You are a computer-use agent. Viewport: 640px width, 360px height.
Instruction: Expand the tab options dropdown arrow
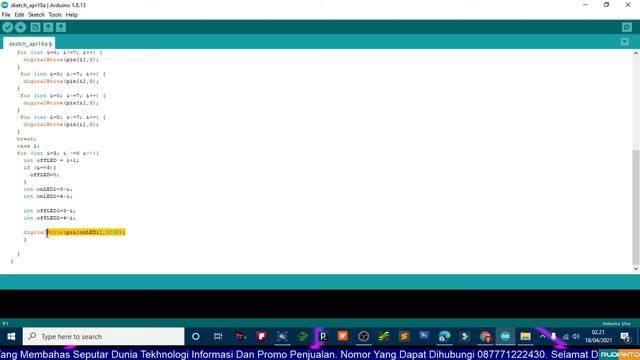(x=624, y=42)
